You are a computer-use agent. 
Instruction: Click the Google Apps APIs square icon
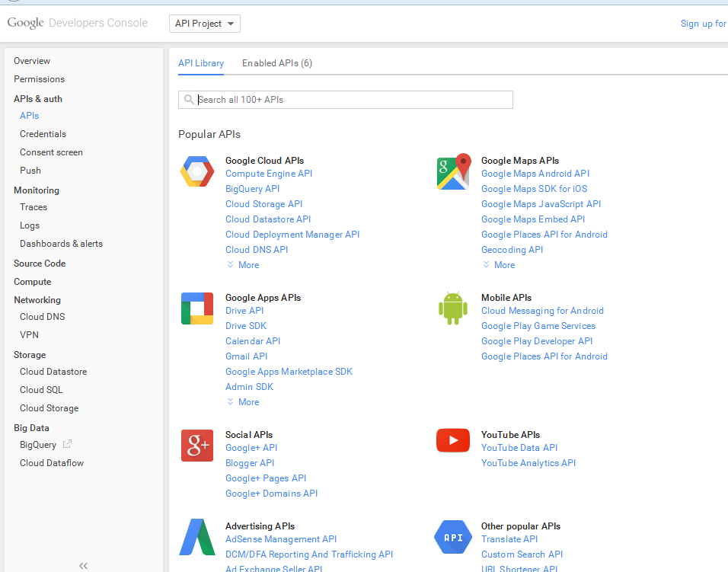(197, 308)
